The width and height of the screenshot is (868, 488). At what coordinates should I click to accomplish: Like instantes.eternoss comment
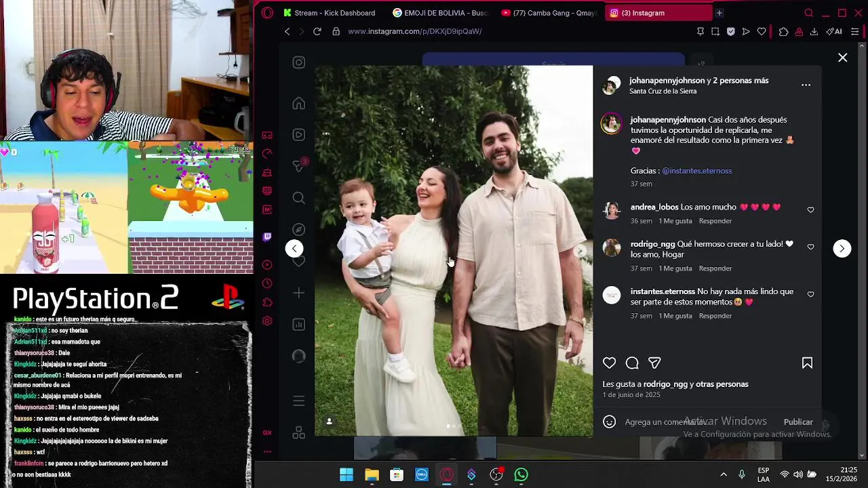810,294
